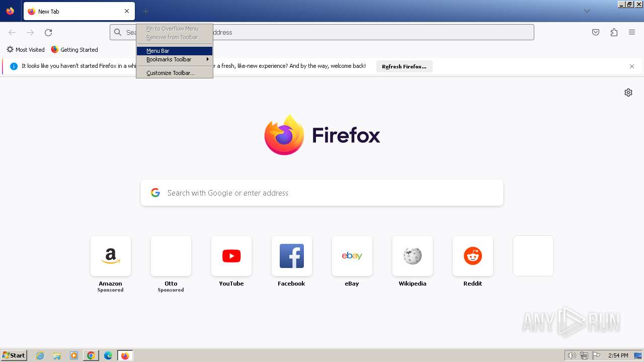Click the Firefox taskbar button
The height and width of the screenshot is (362, 644).
125,355
